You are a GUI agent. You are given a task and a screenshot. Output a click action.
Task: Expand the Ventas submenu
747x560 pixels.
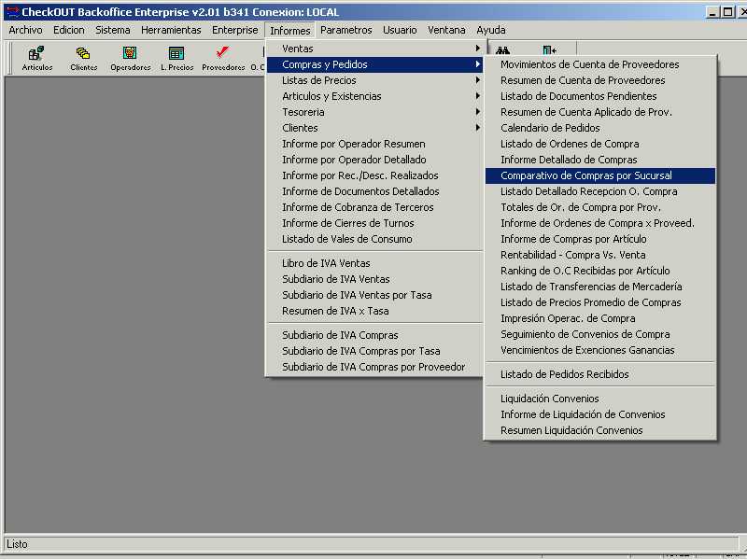[375, 49]
